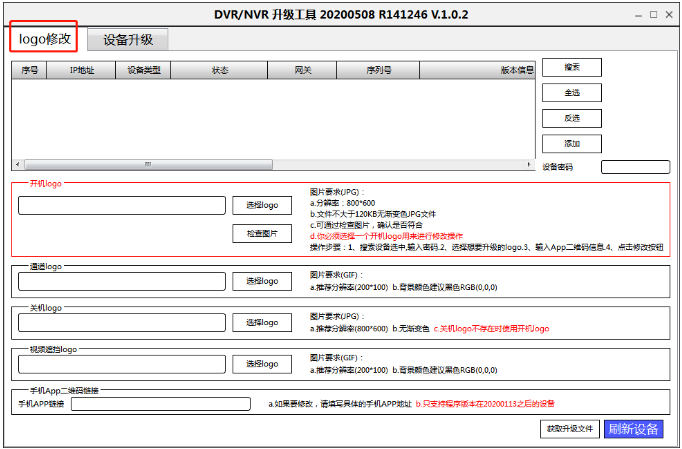
Task: Maximize the DVR/NVR upgrade tool window
Action: [653, 15]
